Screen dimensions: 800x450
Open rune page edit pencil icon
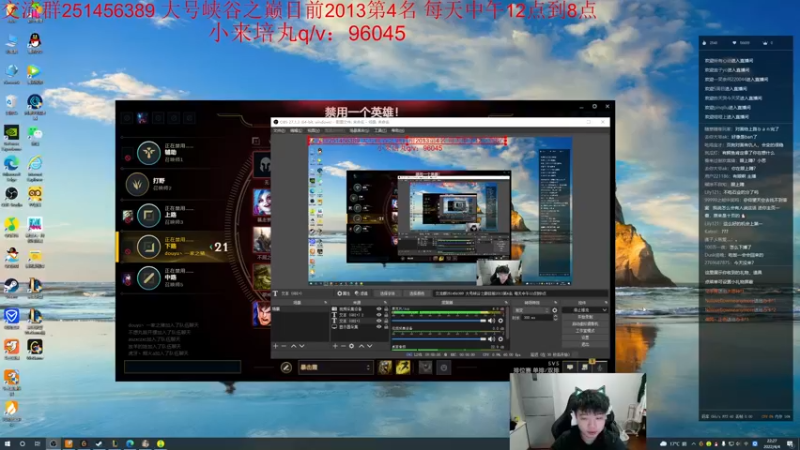pos(286,367)
